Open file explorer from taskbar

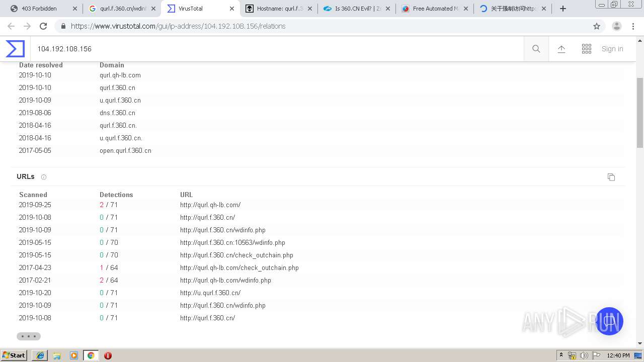[x=57, y=355]
